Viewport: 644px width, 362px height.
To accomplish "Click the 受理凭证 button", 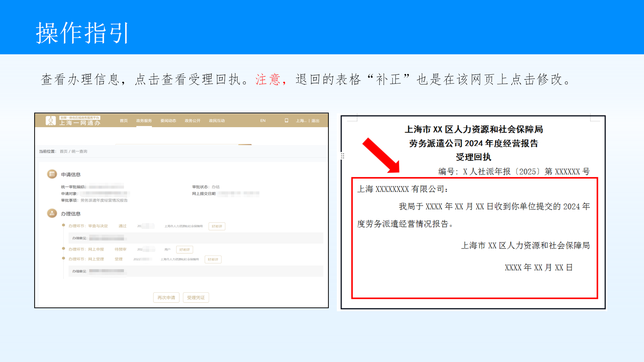I will (x=196, y=297).
